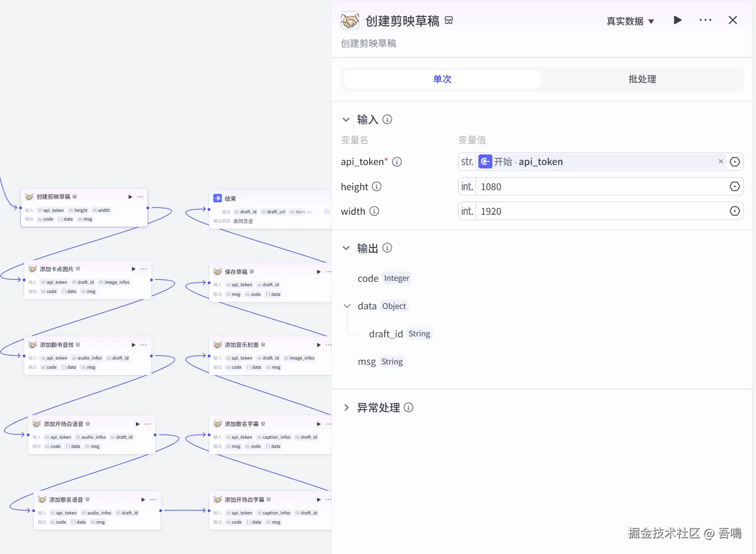Expand the 异常处理 section
Viewport: 756px width, 554px height.
tap(346, 408)
